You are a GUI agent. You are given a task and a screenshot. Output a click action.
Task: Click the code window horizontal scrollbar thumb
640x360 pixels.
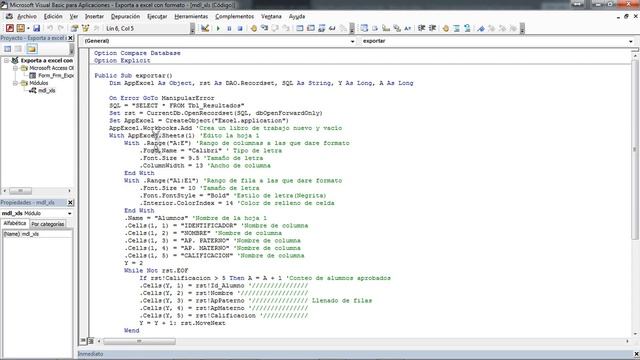[x=139, y=341]
